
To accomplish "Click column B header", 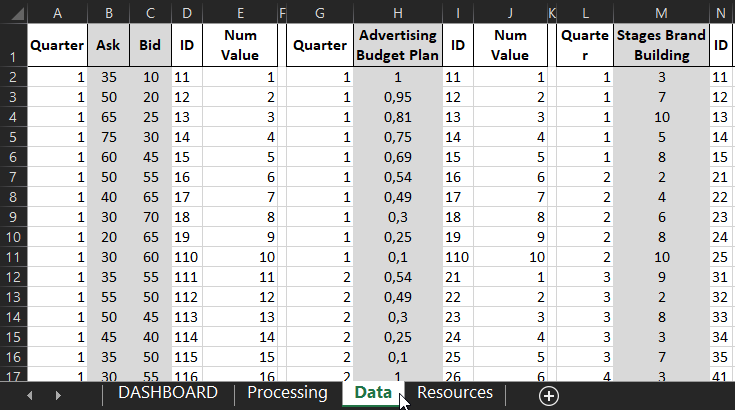I will (107, 12).
